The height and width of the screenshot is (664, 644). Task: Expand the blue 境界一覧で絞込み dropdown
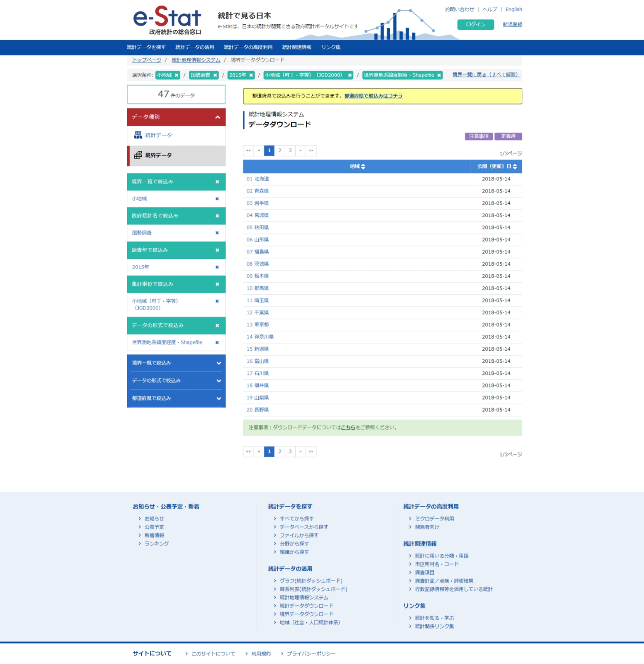pos(218,363)
